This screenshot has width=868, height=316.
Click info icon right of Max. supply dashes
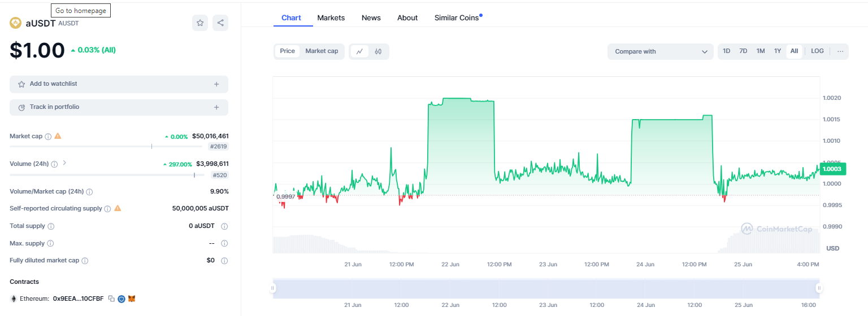coord(224,244)
